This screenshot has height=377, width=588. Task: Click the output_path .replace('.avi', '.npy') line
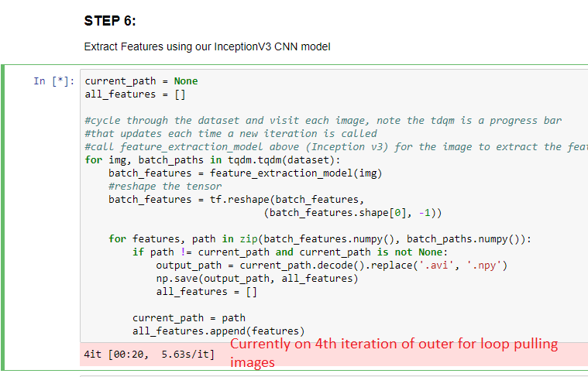pos(332,266)
